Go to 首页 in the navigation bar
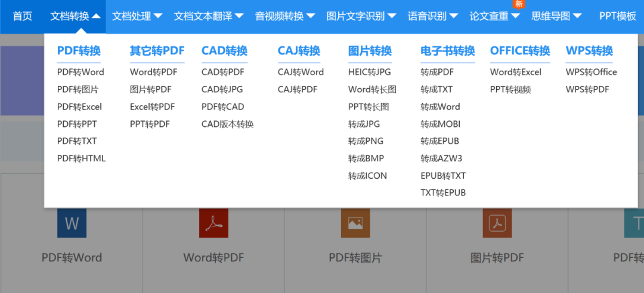The height and width of the screenshot is (293, 644). coord(22,17)
